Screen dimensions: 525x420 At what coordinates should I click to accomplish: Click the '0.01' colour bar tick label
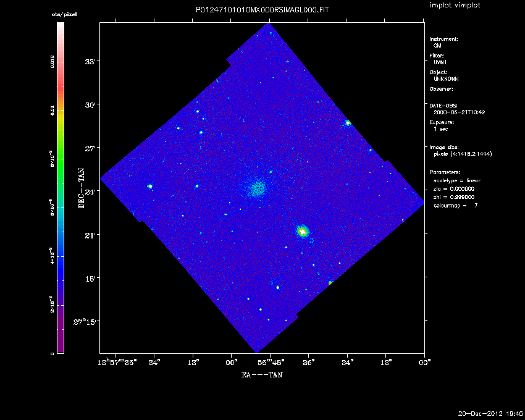(x=52, y=111)
